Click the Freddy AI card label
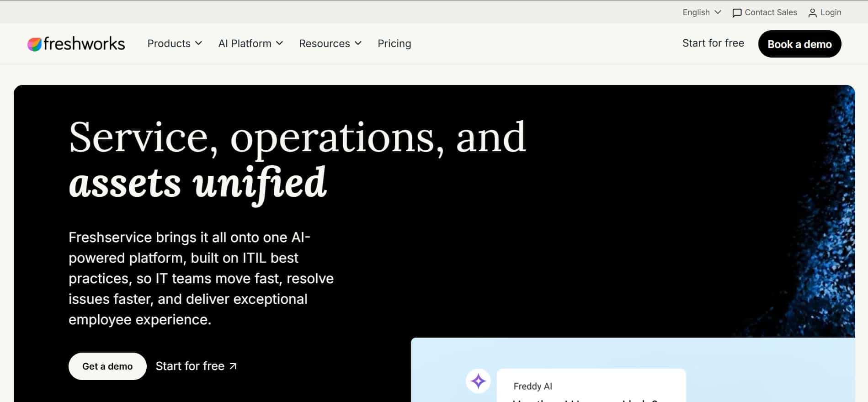Screen dimensions: 868x402 (533, 386)
